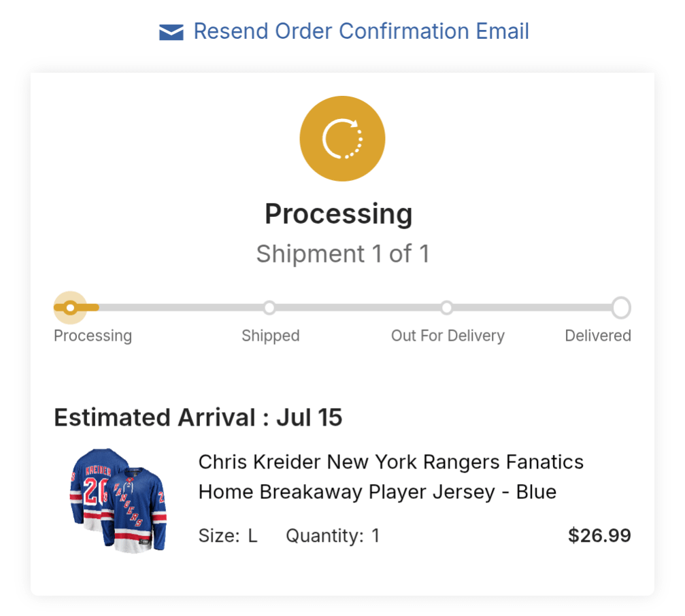This screenshot has height=616, width=685.
Task: Select the $26.99 price text
Action: (599, 535)
